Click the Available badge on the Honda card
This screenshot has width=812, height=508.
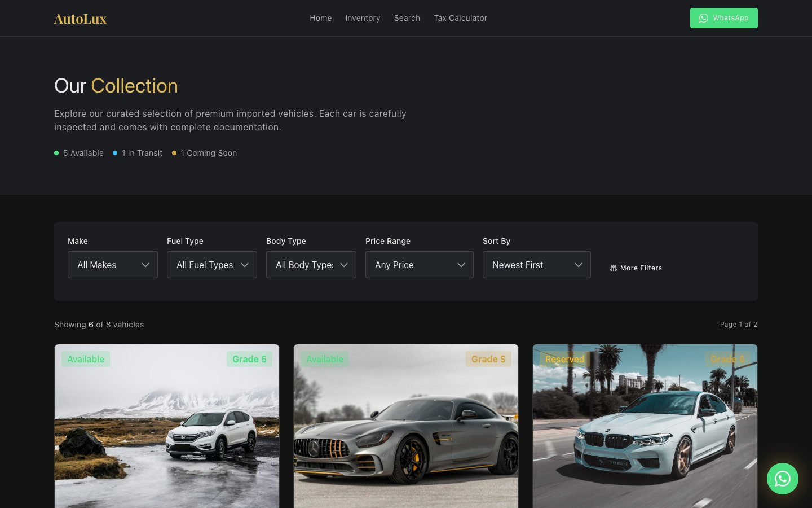point(86,359)
